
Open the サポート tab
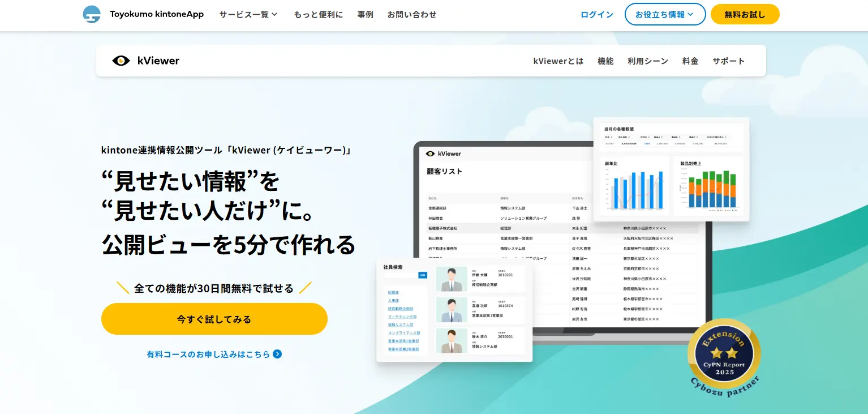[x=729, y=61]
